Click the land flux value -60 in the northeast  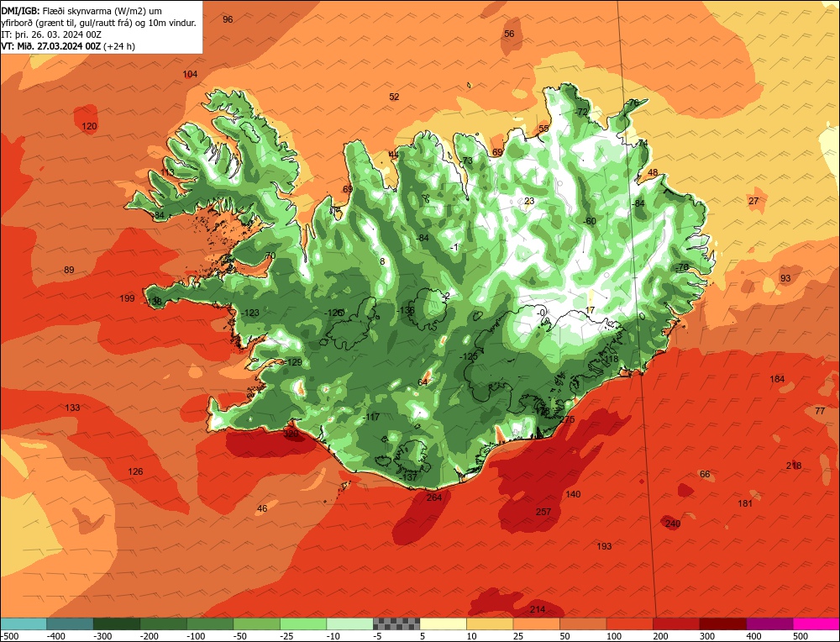pyautogui.click(x=590, y=221)
